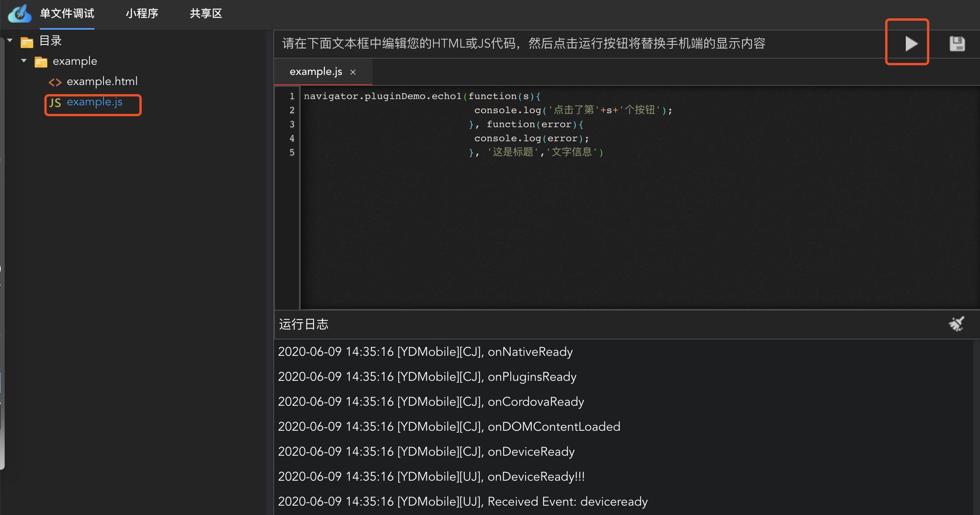Click the onDOMContentLoaded log entry

[x=449, y=427]
